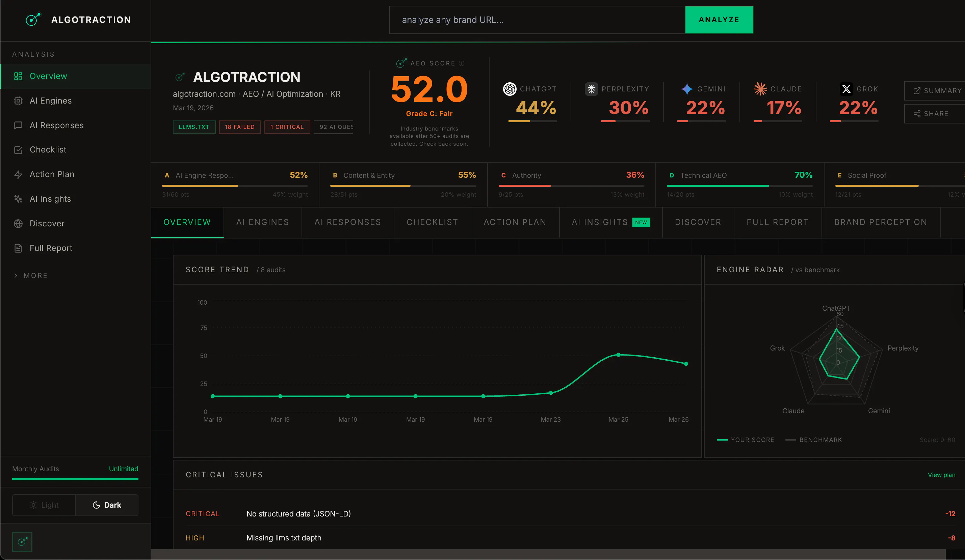Click the ChatGPT 44% score value
965x560 pixels.
536,108
